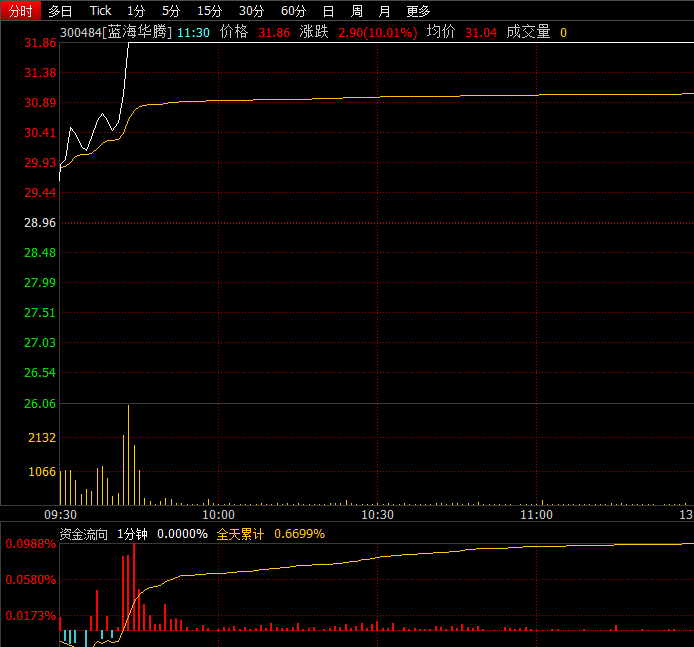Click the 0.0173% flow axis label
This screenshot has width=694, height=647.
click(31, 616)
